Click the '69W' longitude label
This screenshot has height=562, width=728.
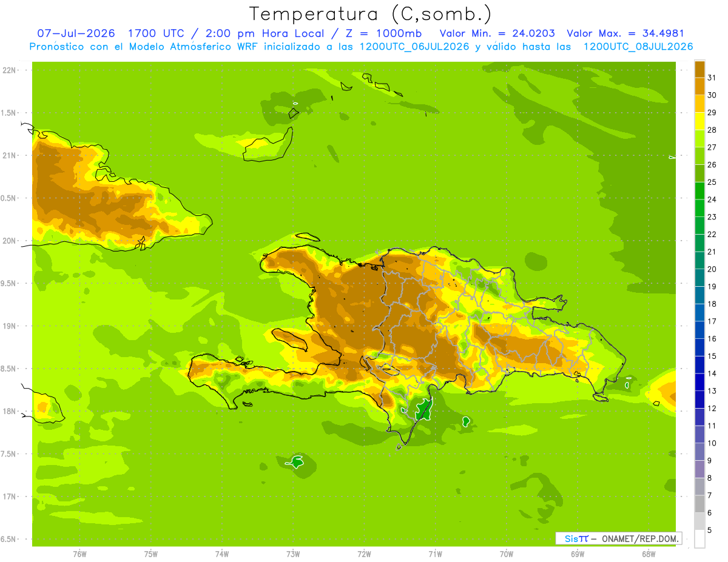578,554
